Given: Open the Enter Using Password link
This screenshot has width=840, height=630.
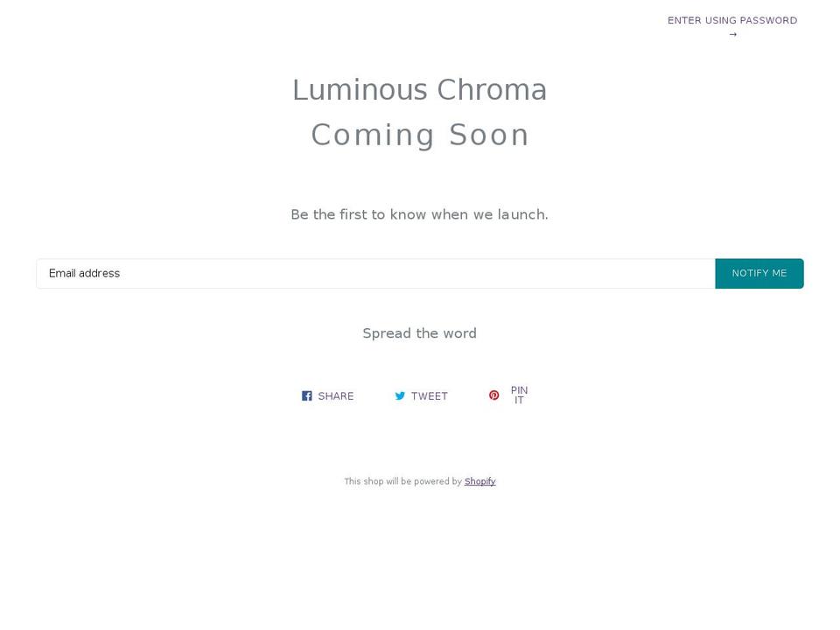Looking at the screenshot, I should 731,27.
